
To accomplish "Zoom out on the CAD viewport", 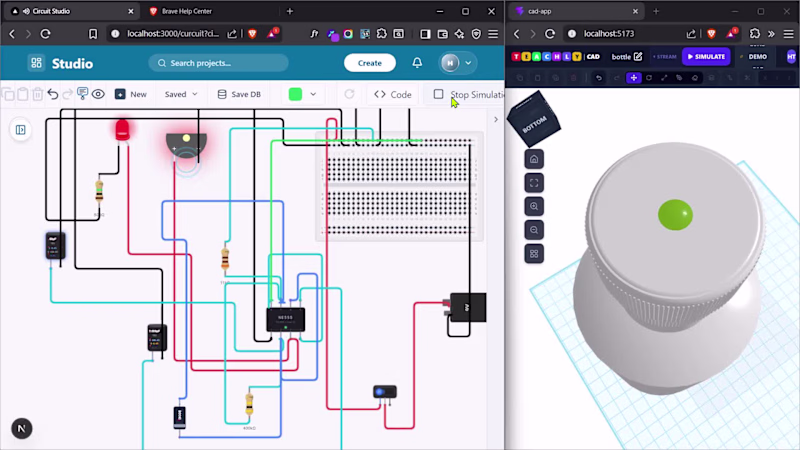I will click(x=534, y=230).
